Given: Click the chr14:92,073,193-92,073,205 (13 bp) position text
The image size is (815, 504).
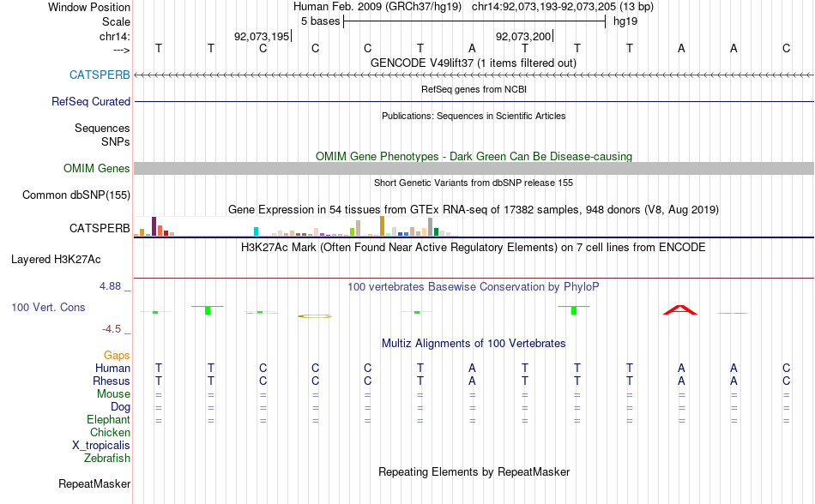Looking at the screenshot, I should tap(563, 7).
